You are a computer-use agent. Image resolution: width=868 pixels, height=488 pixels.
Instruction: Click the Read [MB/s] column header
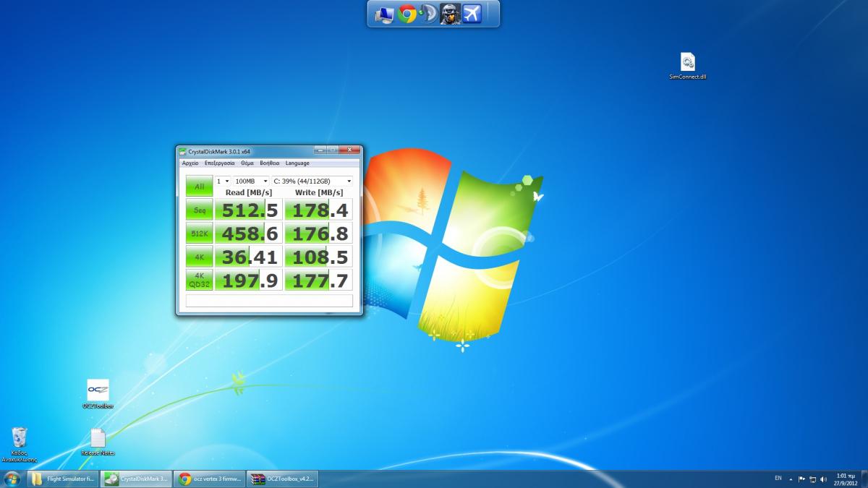pos(249,192)
